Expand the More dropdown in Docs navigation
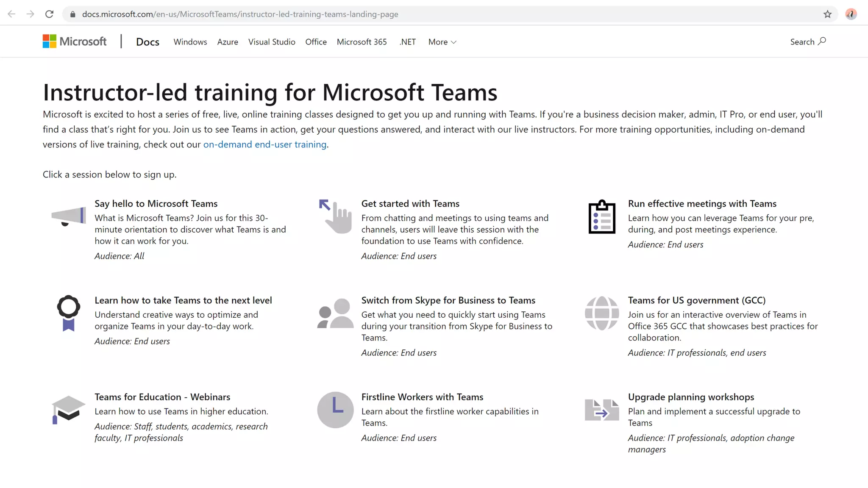The image size is (868, 488). pyautogui.click(x=442, y=42)
